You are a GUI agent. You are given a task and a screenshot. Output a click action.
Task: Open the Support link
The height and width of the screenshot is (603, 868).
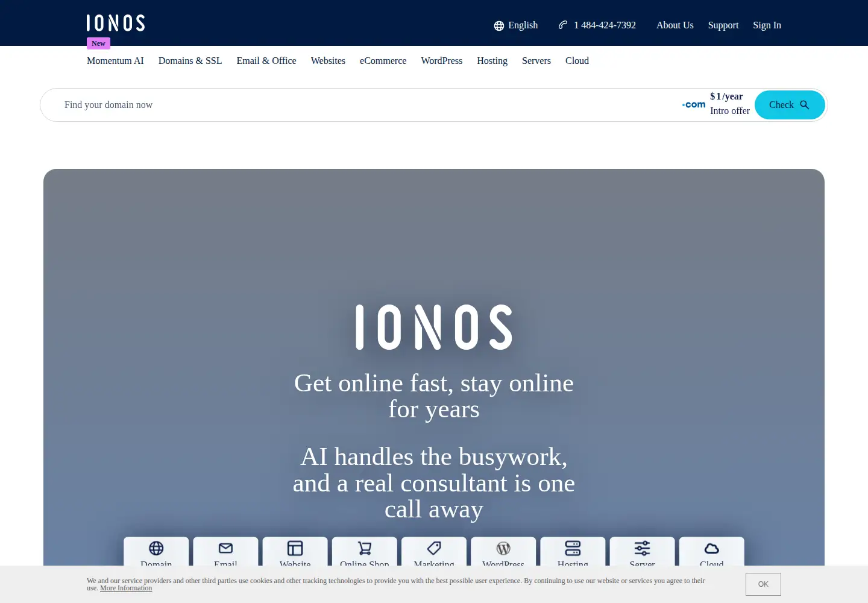(723, 25)
